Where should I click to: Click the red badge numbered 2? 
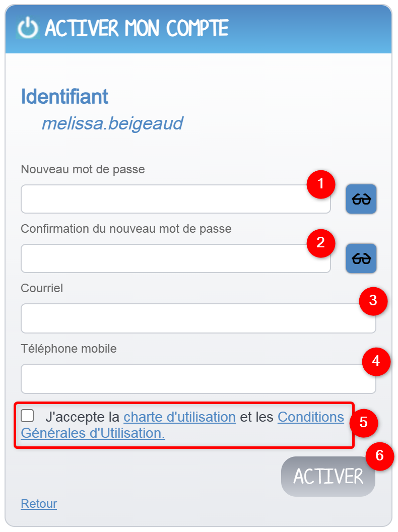321,244
